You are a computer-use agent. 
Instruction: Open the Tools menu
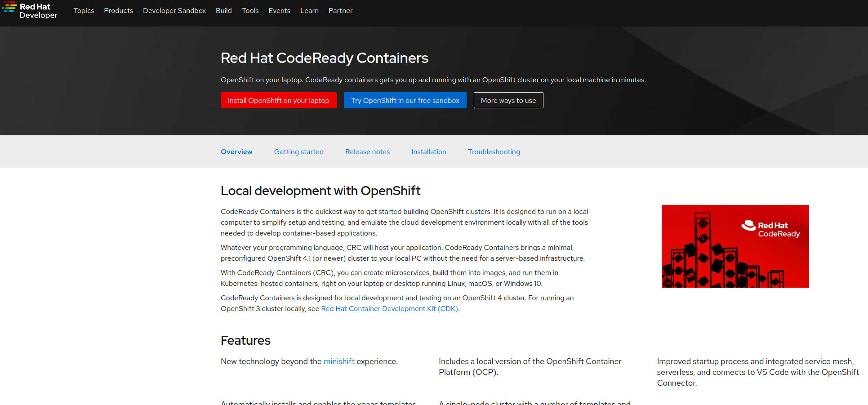coord(250,11)
